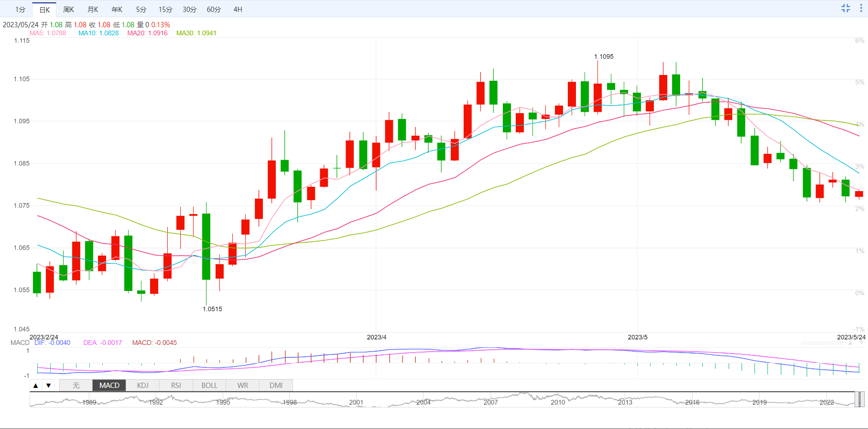Enable the BOLL indicator tab

(209, 386)
